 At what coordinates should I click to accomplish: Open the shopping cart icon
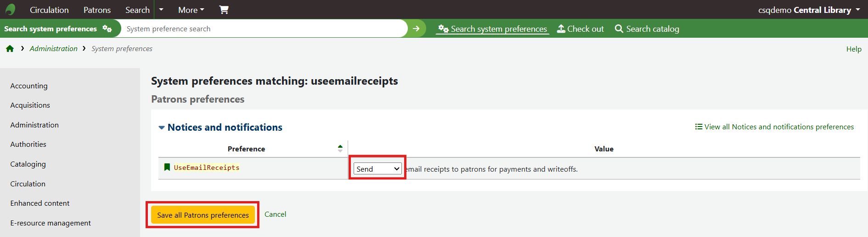(x=224, y=10)
